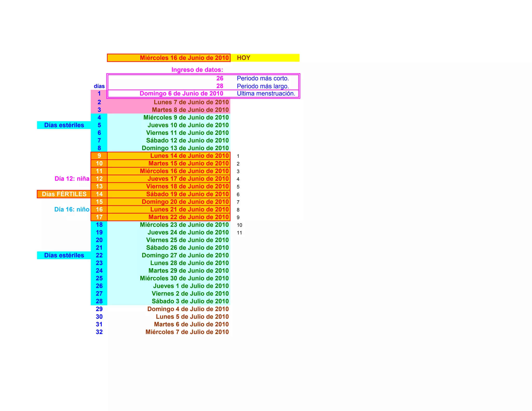Click the 'Día 12: niña' label
The image size is (532, 411).
pyautogui.click(x=72, y=178)
